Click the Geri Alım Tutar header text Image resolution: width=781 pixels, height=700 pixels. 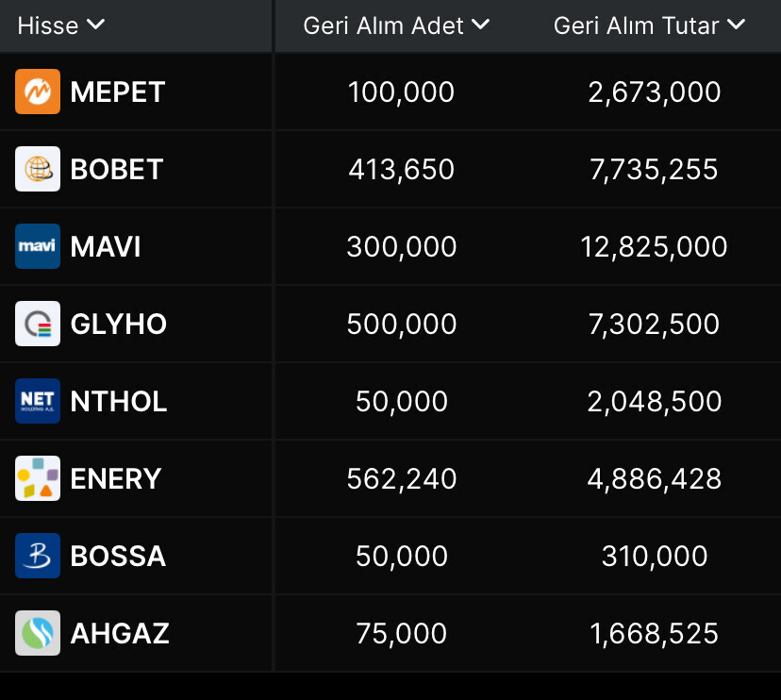tap(636, 25)
